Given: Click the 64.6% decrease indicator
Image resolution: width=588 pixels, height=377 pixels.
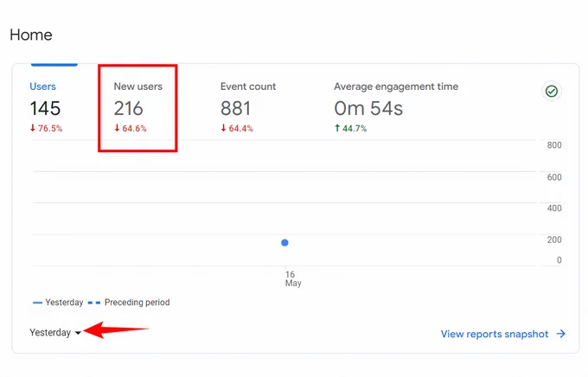Looking at the screenshot, I should (130, 128).
